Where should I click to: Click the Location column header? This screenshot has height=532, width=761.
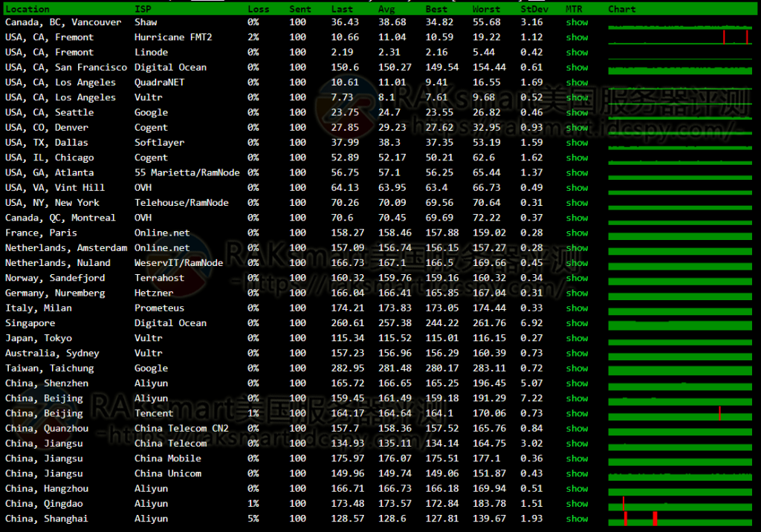[x=27, y=9]
